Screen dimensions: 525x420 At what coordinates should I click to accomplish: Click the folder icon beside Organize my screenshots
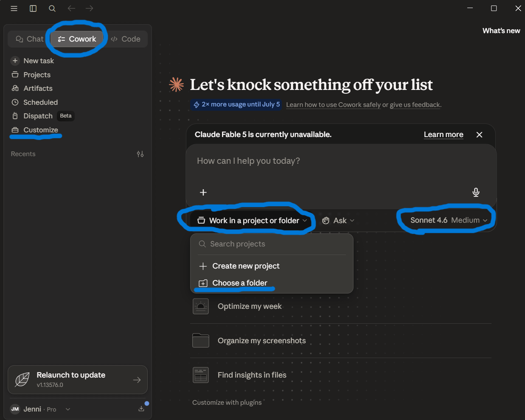tap(201, 340)
